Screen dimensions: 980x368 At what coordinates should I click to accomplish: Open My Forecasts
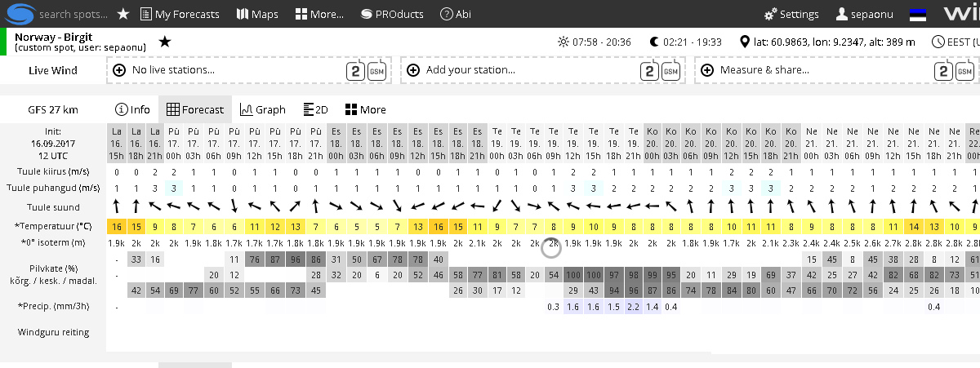pos(180,14)
